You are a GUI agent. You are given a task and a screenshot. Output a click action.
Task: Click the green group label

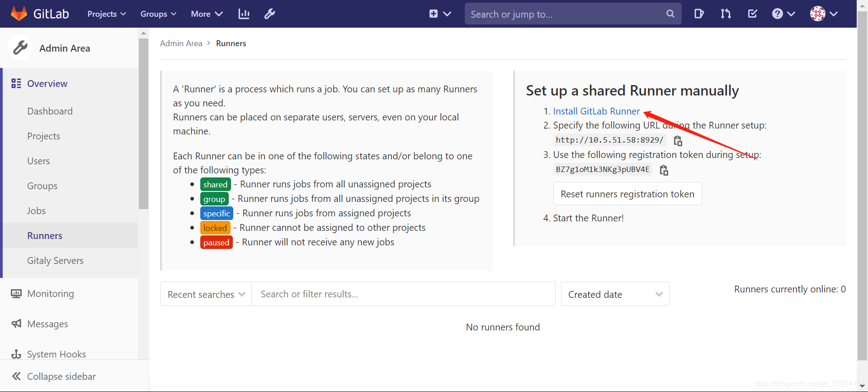pyautogui.click(x=214, y=199)
